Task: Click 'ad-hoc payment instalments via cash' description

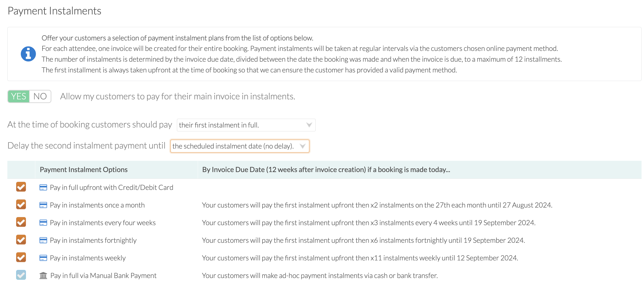Action: click(320, 276)
